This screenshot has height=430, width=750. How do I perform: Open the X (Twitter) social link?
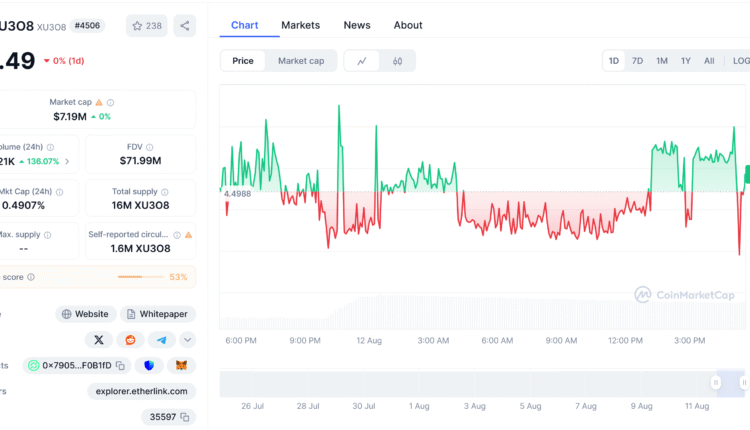tap(98, 340)
